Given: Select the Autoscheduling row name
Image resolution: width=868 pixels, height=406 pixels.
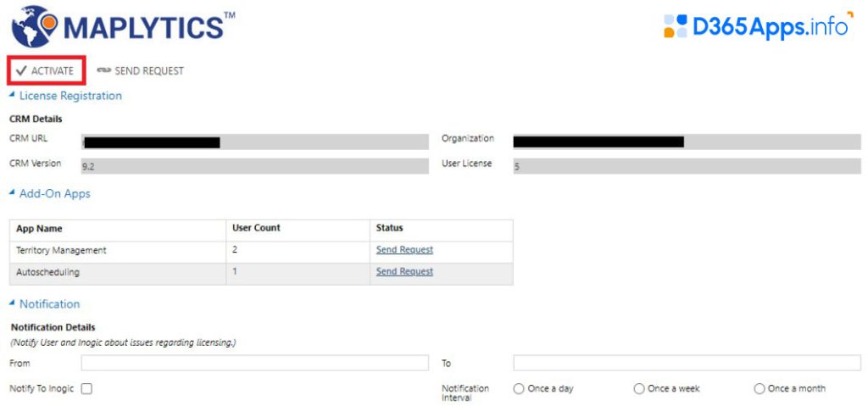Looking at the screenshot, I should 47,272.
